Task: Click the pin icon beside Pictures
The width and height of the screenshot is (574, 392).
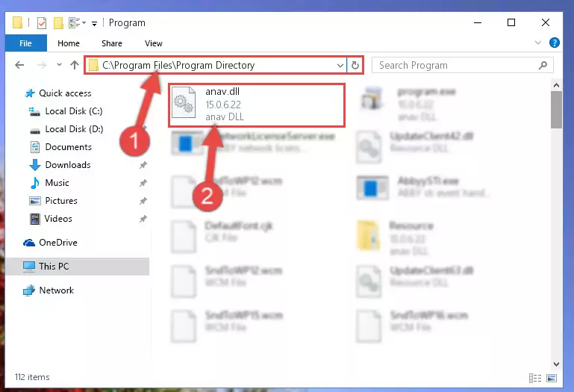Action: [x=143, y=201]
